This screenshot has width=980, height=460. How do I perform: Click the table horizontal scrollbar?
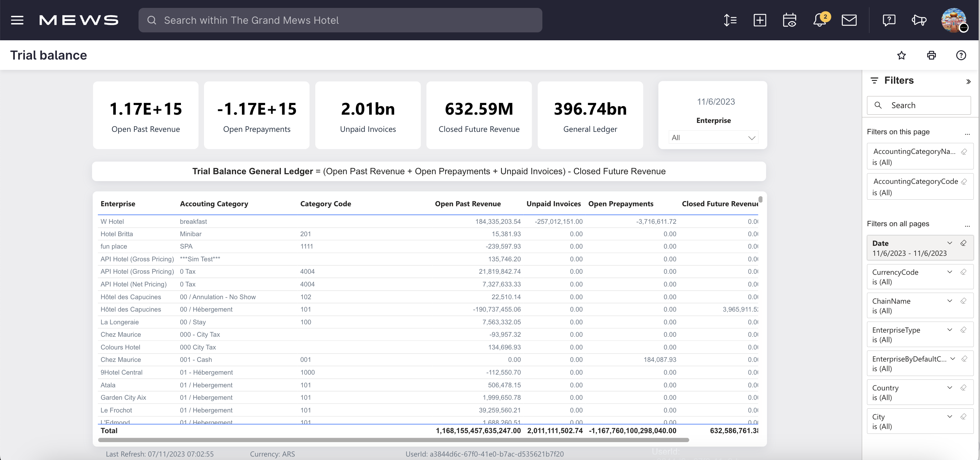click(x=394, y=440)
